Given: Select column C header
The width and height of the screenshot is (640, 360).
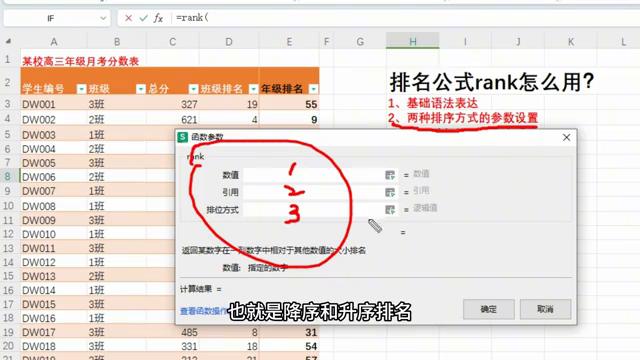Looking at the screenshot, I should click(x=173, y=42).
